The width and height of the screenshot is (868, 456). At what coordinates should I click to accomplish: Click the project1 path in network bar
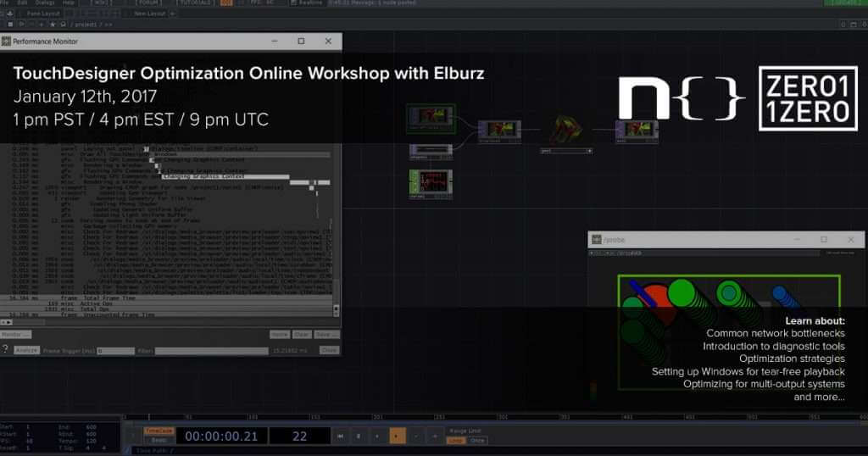[86, 25]
